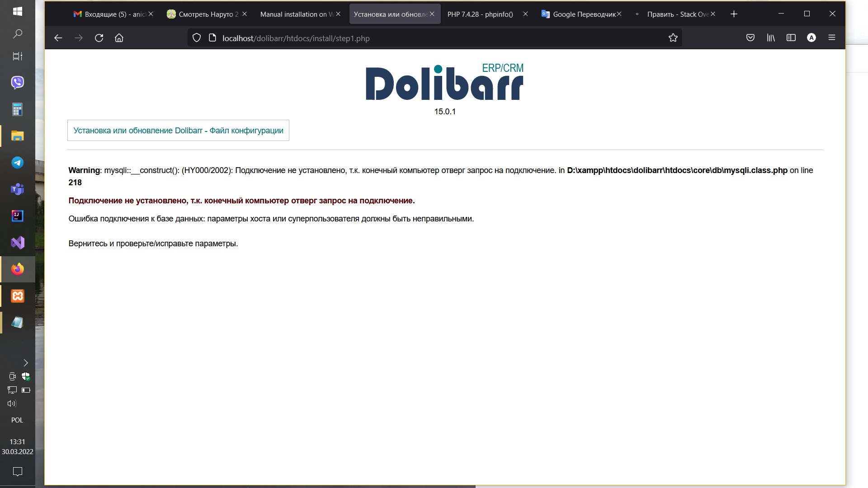Screen dimensions: 868x488
Task: Launch Viber from the taskbar
Action: coord(18,82)
